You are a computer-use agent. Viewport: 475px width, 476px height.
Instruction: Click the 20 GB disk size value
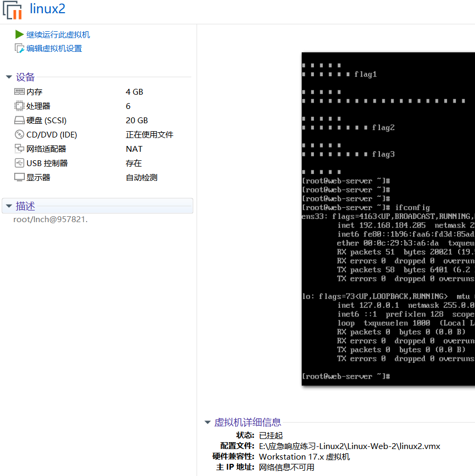tap(137, 120)
